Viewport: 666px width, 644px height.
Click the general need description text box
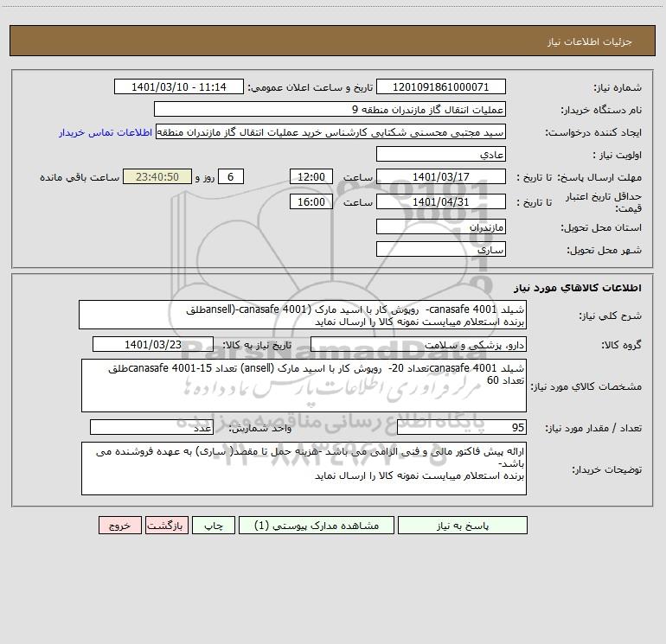(x=303, y=315)
